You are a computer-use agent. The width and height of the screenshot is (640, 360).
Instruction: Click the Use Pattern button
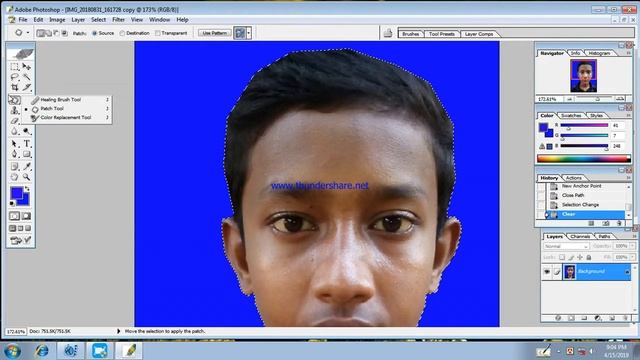[x=215, y=33]
